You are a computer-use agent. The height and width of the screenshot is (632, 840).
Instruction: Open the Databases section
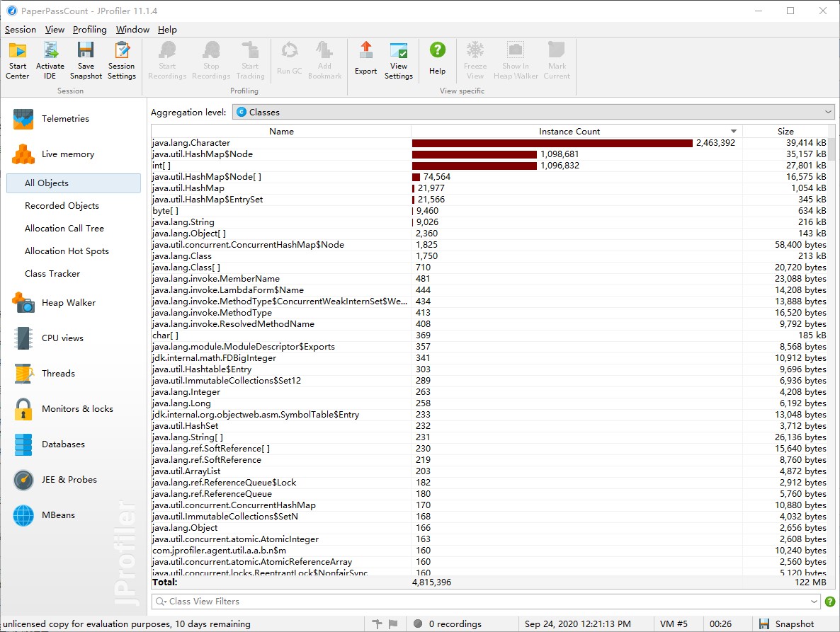pos(75,444)
